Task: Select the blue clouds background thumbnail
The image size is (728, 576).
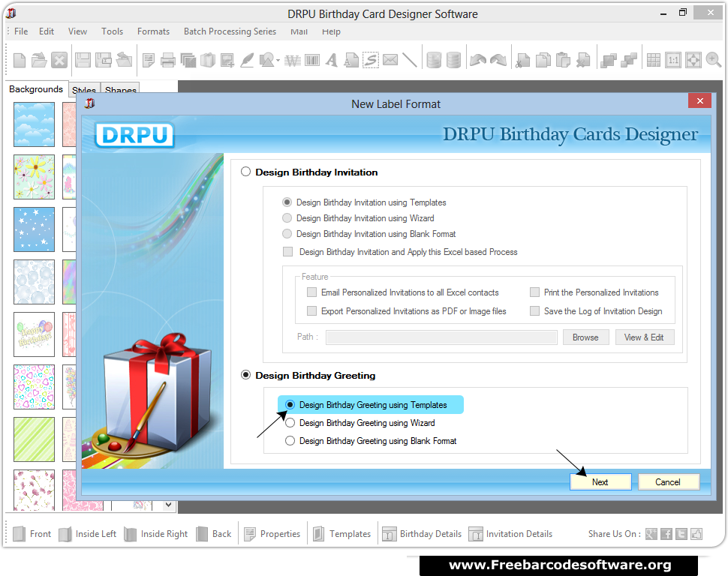Action: (x=34, y=124)
